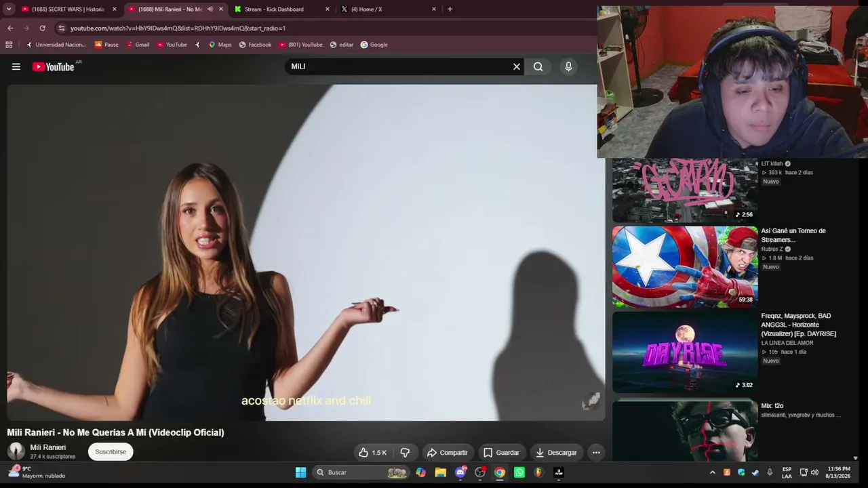Open the Windows Start menu
Image resolution: width=868 pixels, height=488 pixels.
[300, 472]
